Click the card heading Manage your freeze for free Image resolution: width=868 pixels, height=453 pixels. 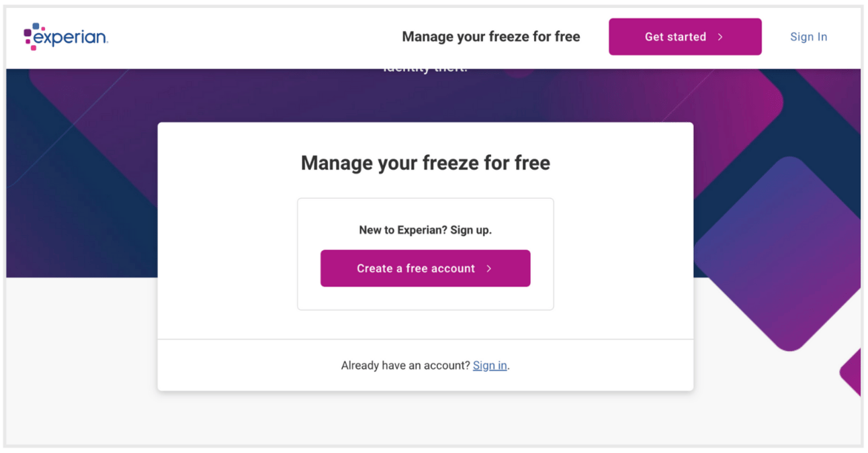pyautogui.click(x=425, y=163)
